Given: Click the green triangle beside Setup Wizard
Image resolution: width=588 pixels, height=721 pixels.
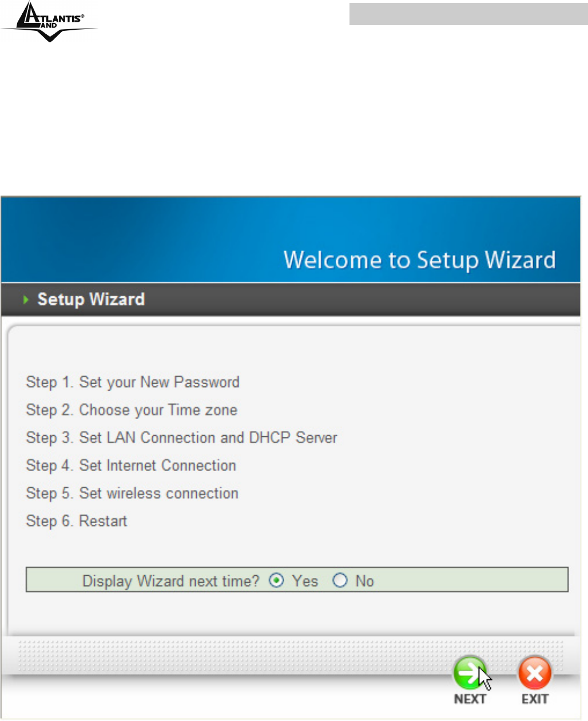Looking at the screenshot, I should [26, 300].
